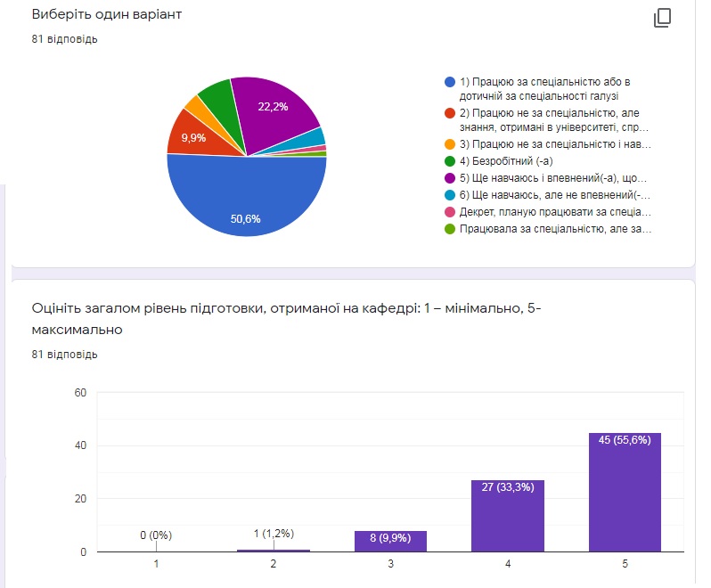
Task: Select the '5) Ще навчаюсь і впевнений' legend label
Action: pyautogui.click(x=552, y=178)
